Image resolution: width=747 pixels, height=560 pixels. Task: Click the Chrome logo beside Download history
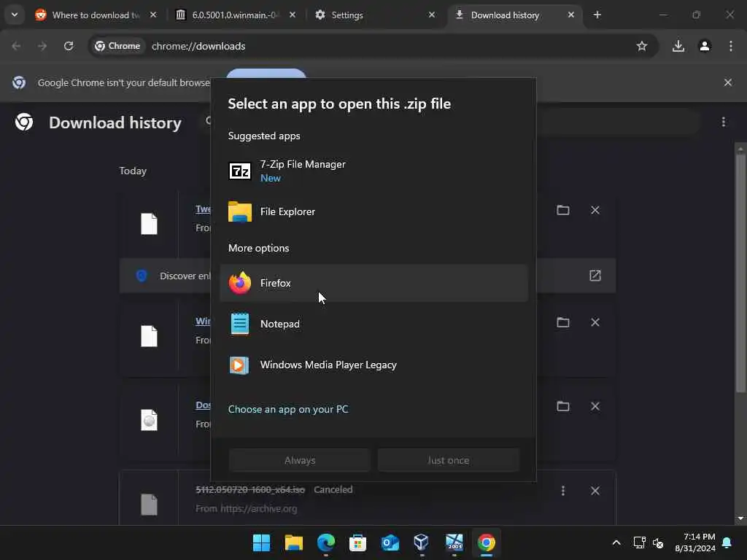24,122
